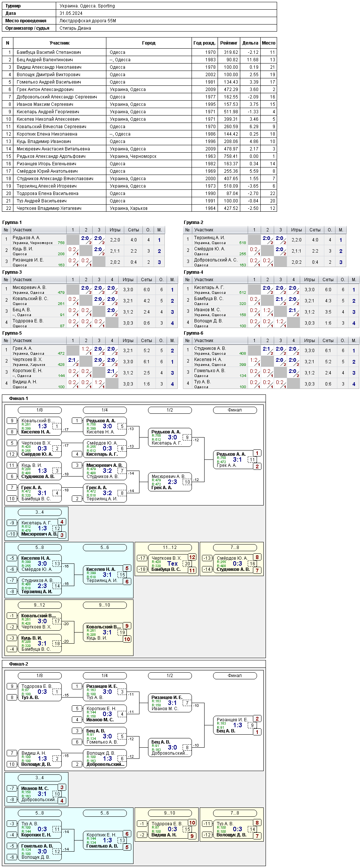The image size is (363, 868).
Task: Click the 'Группа-6' heading
Action: 193,333
